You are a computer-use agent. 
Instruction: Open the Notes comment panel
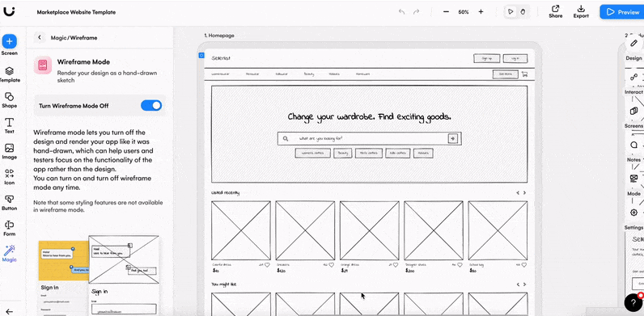634,145
